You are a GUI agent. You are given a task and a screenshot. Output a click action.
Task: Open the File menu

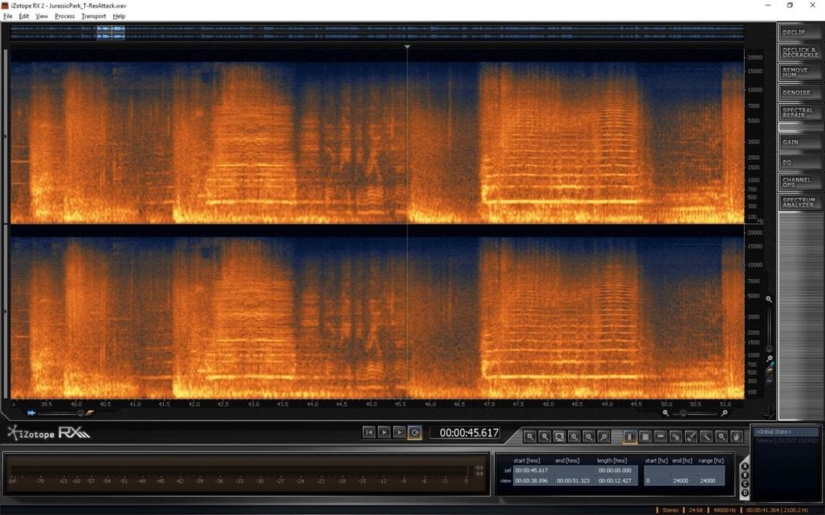coord(7,16)
